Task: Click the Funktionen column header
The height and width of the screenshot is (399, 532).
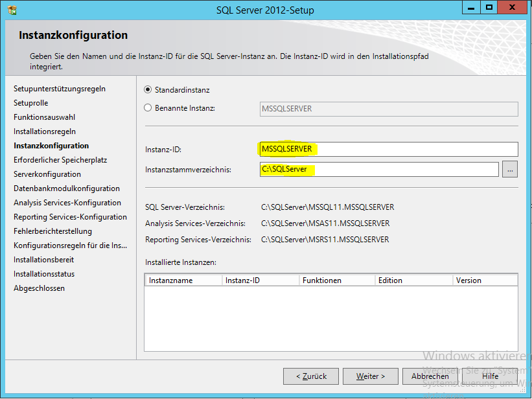Action: point(337,280)
